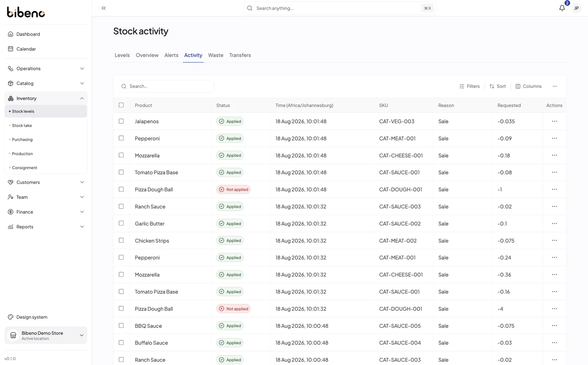
Task: Click the Reports chart icon
Action: pos(11,227)
